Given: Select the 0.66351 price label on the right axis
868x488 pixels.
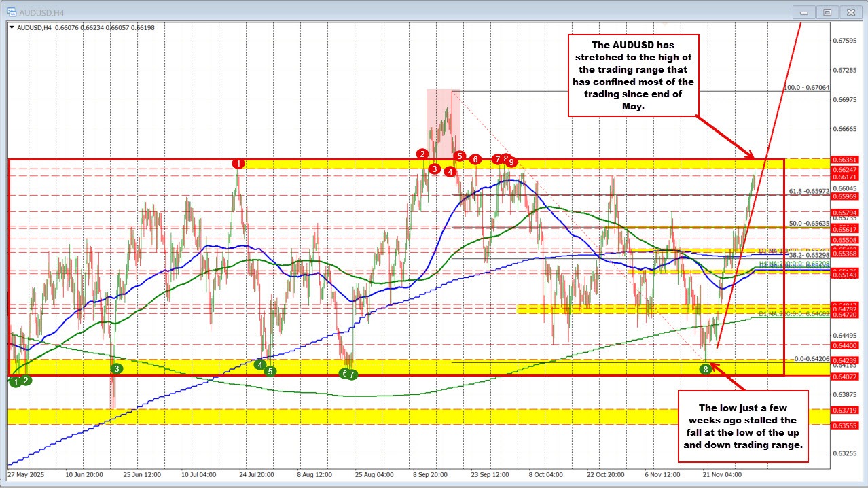Looking at the screenshot, I should (x=844, y=160).
